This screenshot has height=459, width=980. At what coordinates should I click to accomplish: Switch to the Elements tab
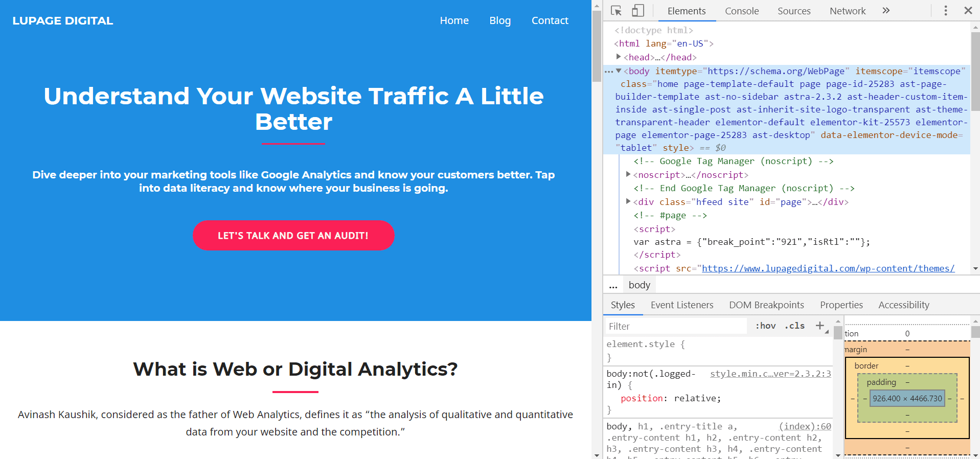687,11
